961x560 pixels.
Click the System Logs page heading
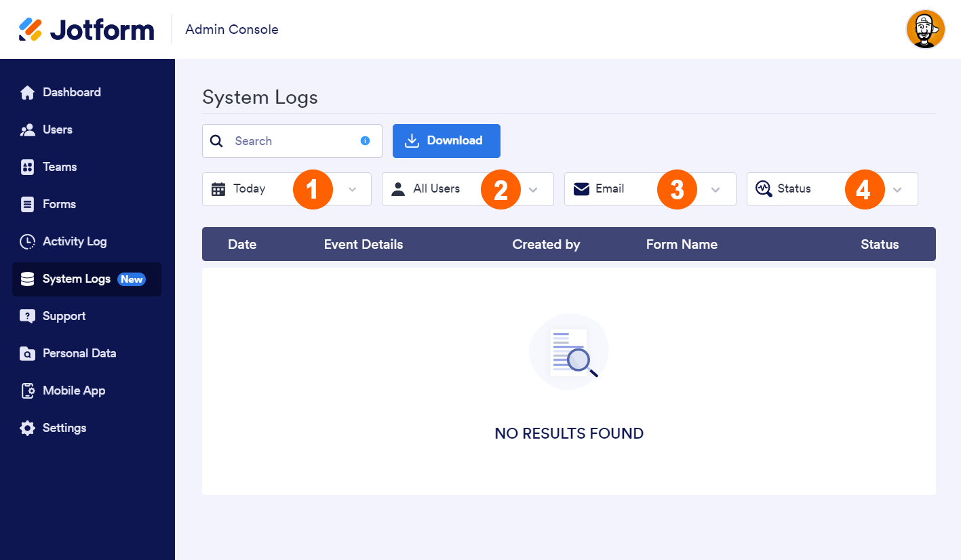click(260, 98)
